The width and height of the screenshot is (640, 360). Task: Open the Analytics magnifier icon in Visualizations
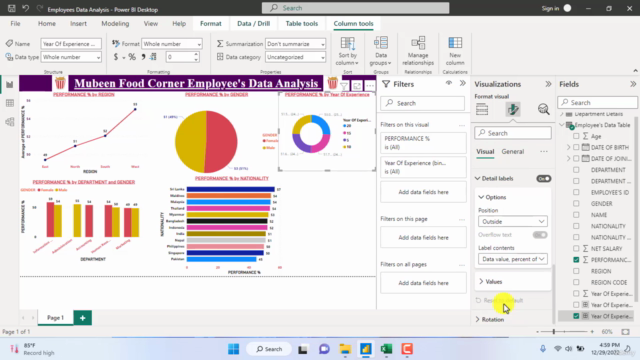click(x=543, y=109)
